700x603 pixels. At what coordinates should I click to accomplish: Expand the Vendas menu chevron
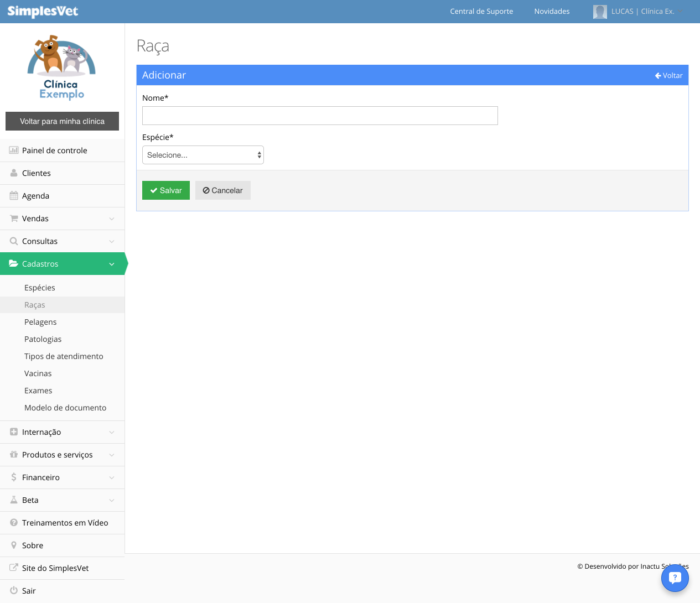(112, 219)
